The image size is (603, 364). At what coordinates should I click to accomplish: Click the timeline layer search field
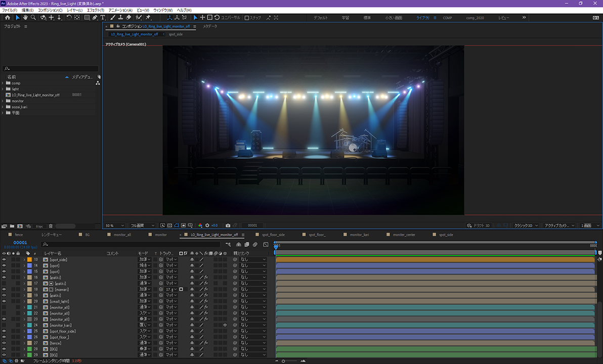click(131, 245)
